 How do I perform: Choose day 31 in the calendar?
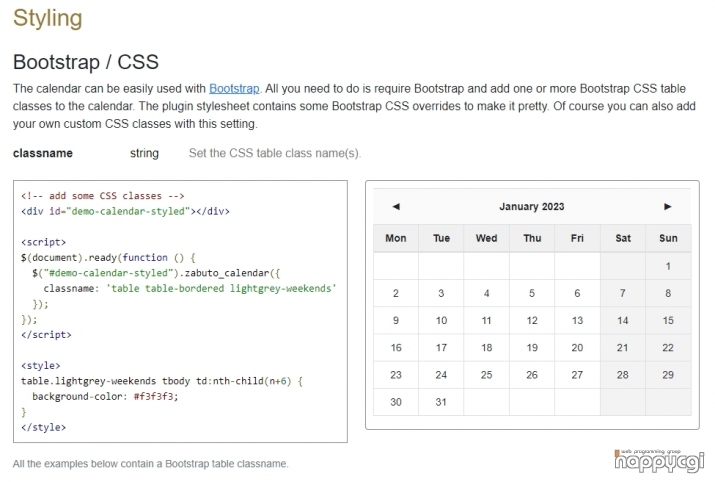point(441,402)
